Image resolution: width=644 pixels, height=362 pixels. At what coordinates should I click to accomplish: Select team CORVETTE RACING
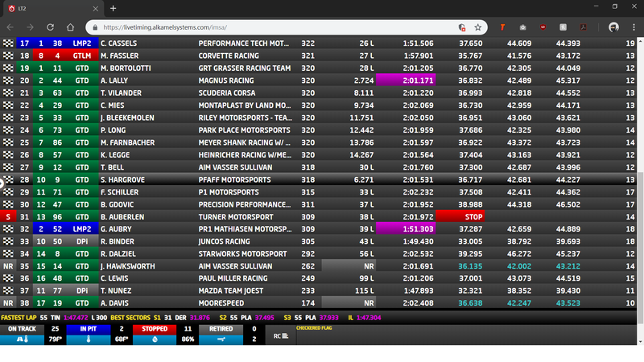(229, 56)
